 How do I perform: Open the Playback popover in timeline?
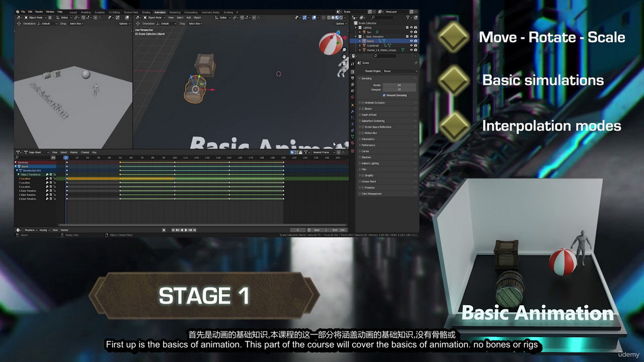[x=30, y=230]
